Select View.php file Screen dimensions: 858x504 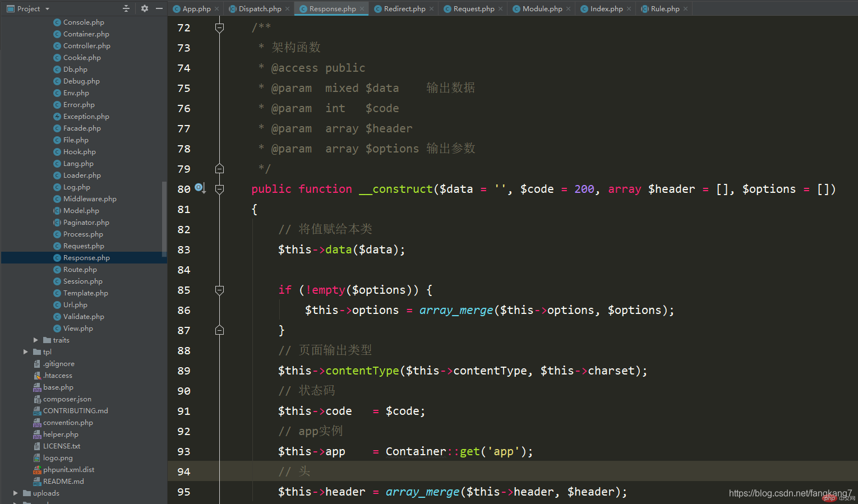point(78,329)
